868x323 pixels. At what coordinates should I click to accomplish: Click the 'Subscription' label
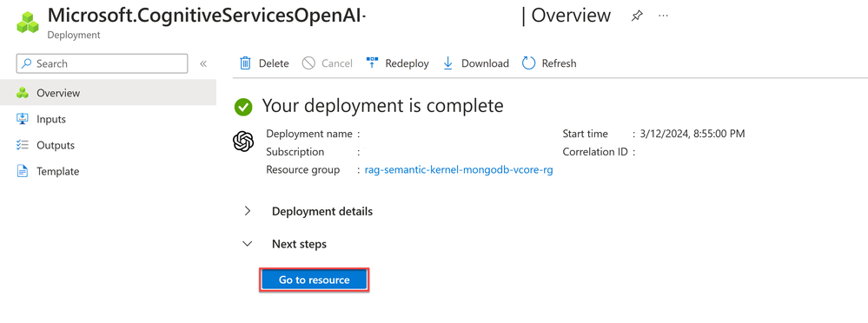295,152
